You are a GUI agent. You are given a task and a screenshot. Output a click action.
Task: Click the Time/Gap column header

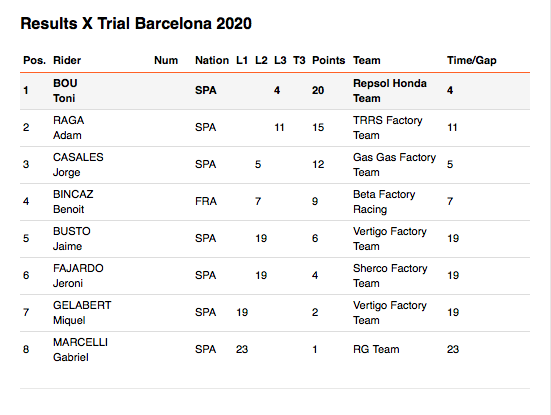(472, 60)
